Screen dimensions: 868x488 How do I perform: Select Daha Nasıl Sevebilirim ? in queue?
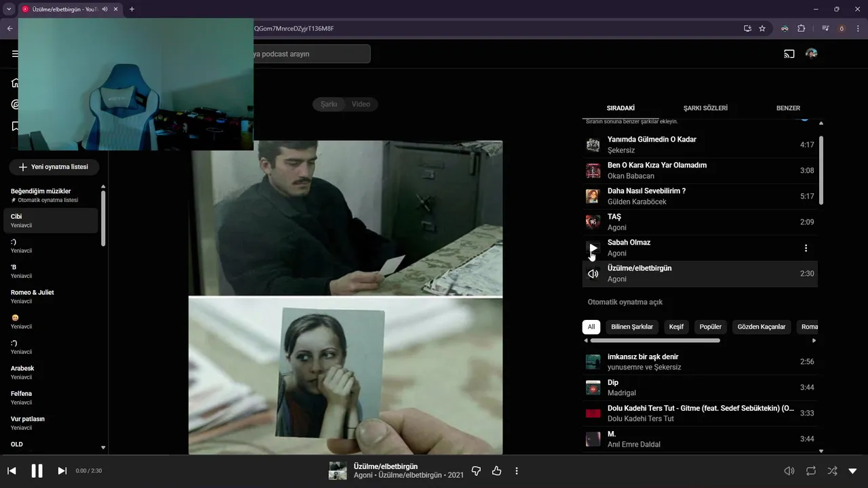pos(700,197)
